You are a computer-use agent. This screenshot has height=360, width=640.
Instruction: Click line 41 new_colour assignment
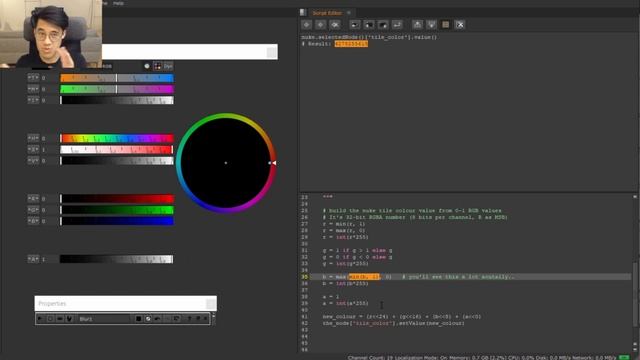(402, 316)
